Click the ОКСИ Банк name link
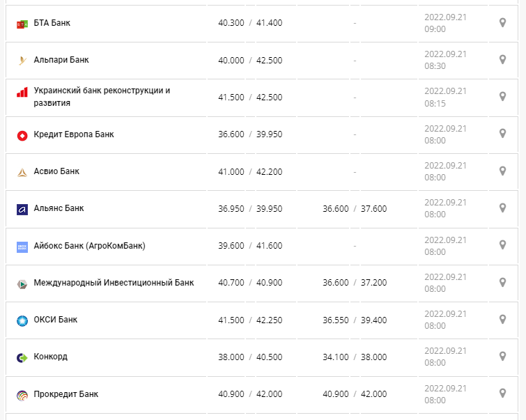 [x=55, y=320]
